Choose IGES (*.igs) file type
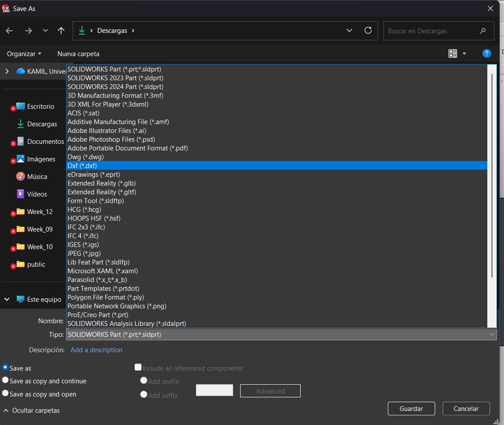The image size is (504, 425). point(277,244)
